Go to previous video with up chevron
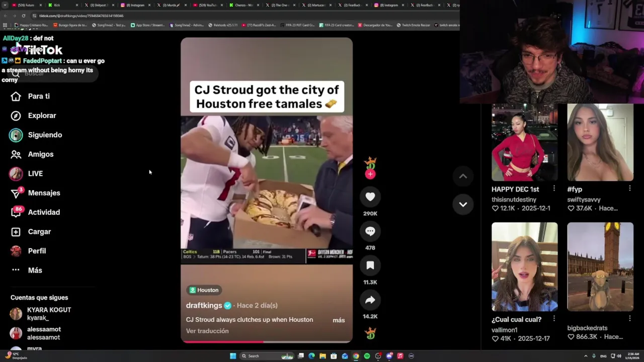The image size is (644, 362). (463, 176)
